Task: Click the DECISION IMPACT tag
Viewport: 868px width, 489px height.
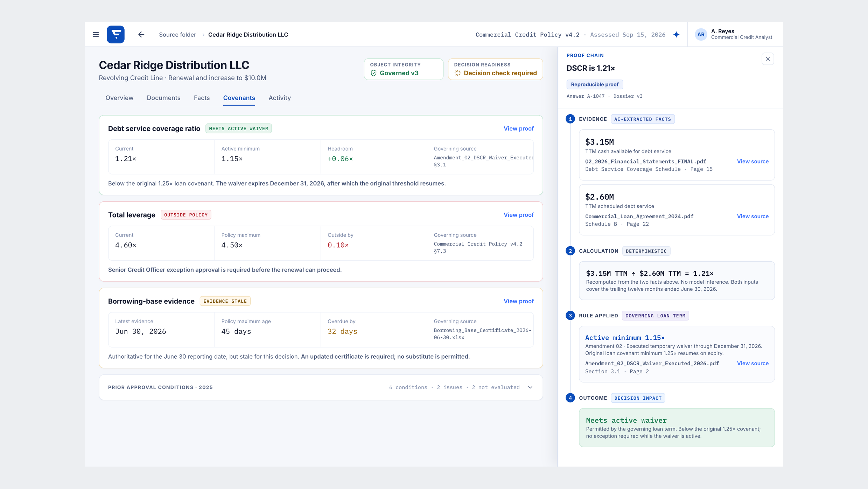Action: coord(638,398)
